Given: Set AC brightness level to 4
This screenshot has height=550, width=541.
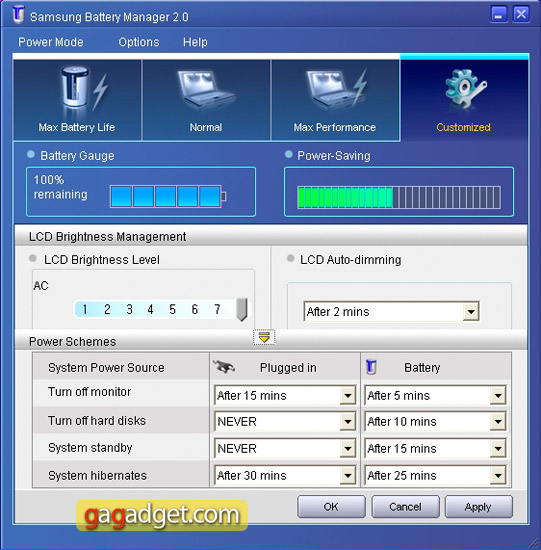Looking at the screenshot, I should tap(151, 309).
